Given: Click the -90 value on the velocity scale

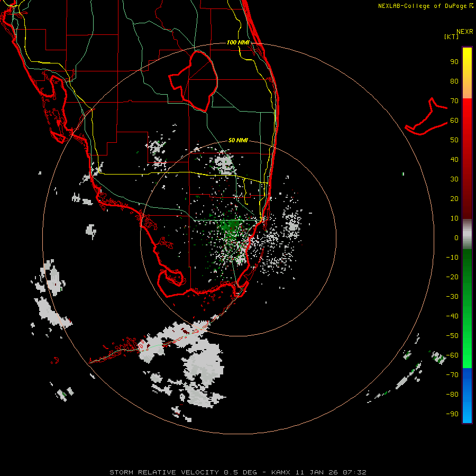Looking at the screenshot, I should [x=452, y=414].
